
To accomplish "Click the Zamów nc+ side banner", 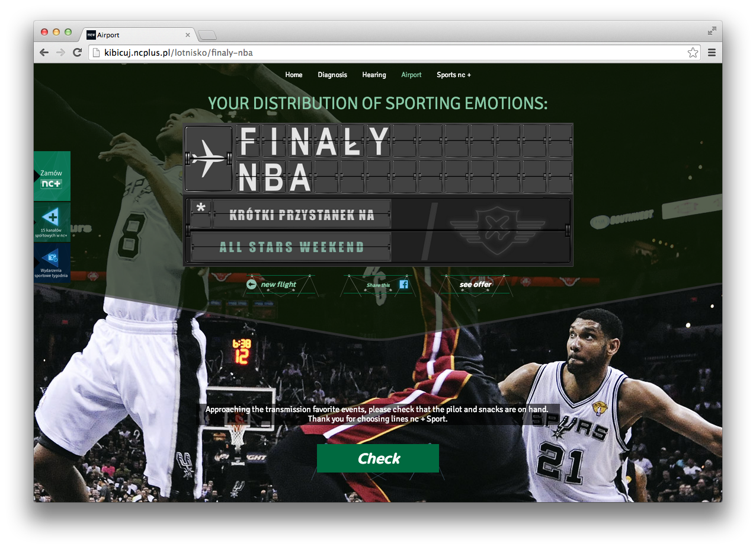I will tap(52, 176).
